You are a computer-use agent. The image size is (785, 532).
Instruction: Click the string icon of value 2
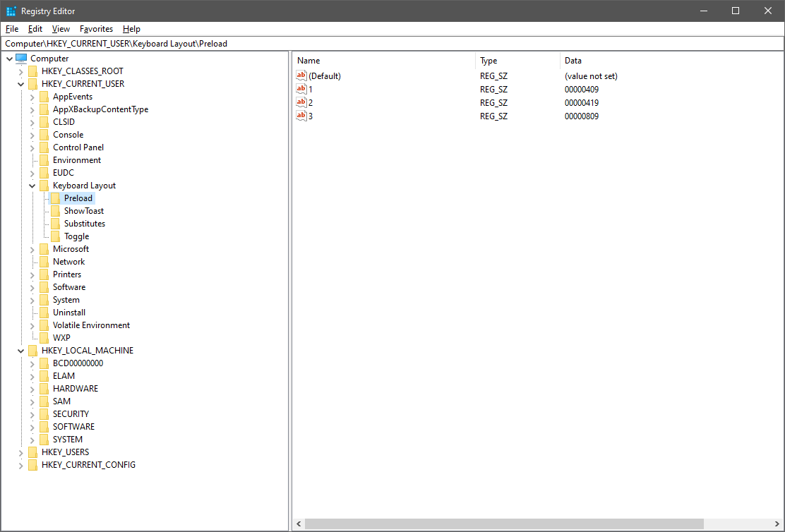(301, 102)
